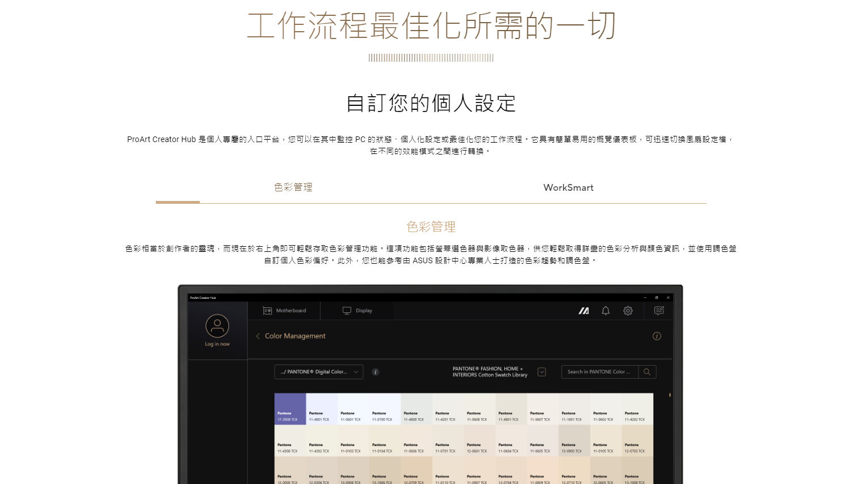Select Pantone 11-0607 TCX swatch
This screenshot has width=868, height=484.
(x=543, y=409)
